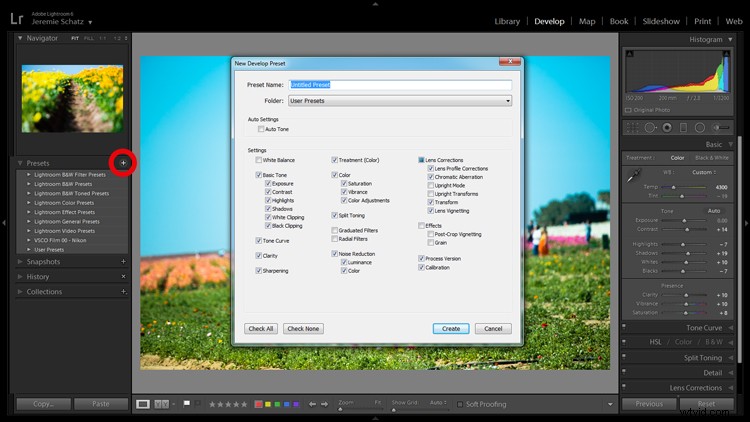The width and height of the screenshot is (750, 422).
Task: Uncheck the Exposure checkbox
Action: click(x=268, y=184)
